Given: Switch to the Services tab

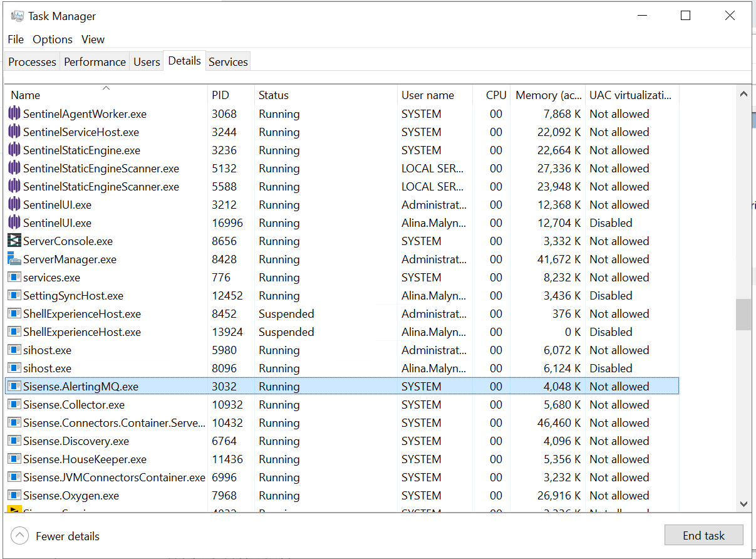Looking at the screenshot, I should 228,62.
